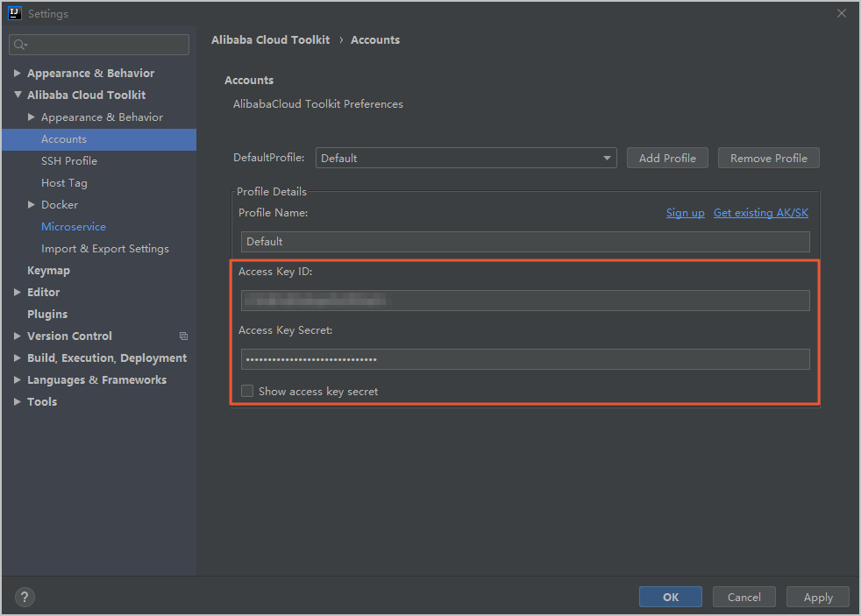This screenshot has height=616, width=861.
Task: Select Plugins in the settings sidebar
Action: click(47, 315)
